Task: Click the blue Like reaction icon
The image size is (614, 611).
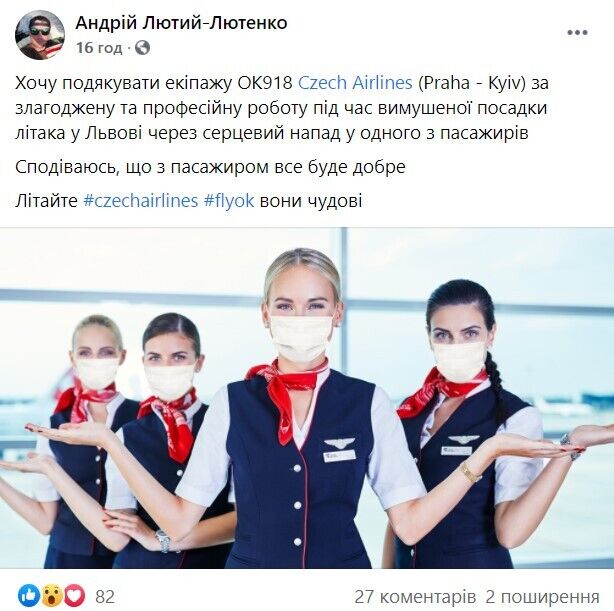Action: point(29,596)
